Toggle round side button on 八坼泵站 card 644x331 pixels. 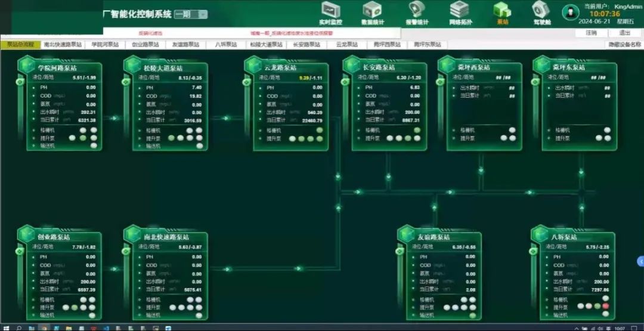click(x=533, y=251)
